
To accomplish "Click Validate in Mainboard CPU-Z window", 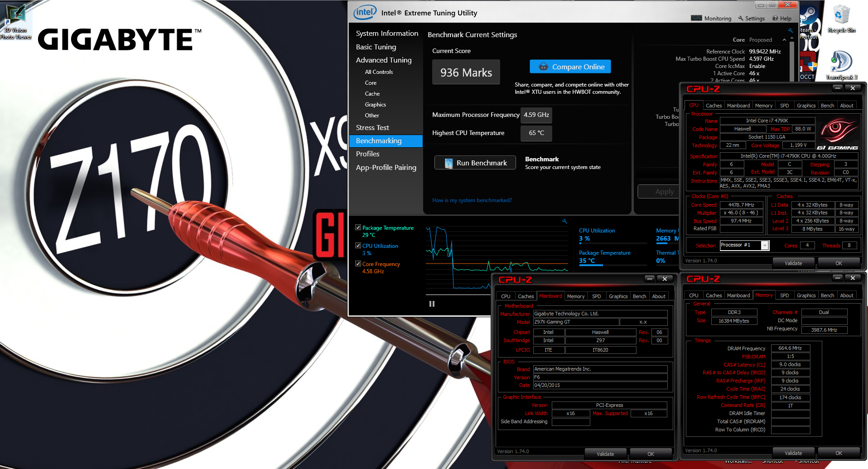I will coord(605,454).
